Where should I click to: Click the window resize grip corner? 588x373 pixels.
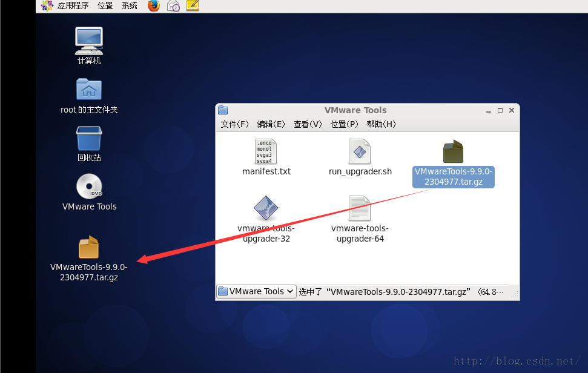[x=515, y=295]
